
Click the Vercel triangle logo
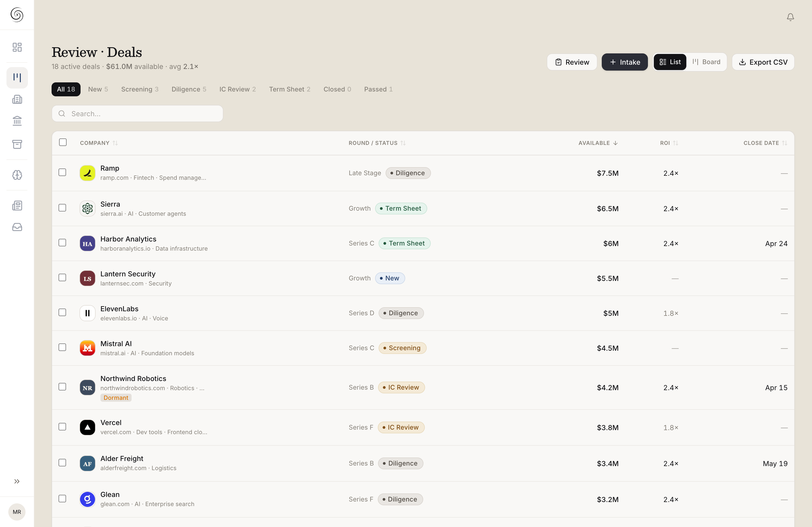pos(87,427)
